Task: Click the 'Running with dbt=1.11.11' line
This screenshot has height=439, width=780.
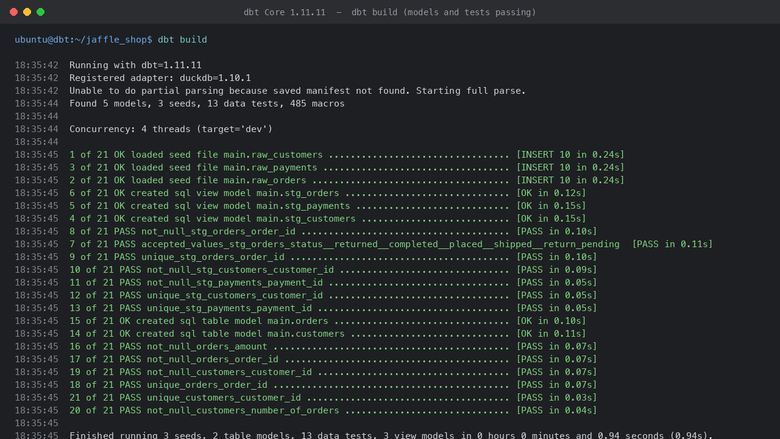Action: [x=135, y=65]
